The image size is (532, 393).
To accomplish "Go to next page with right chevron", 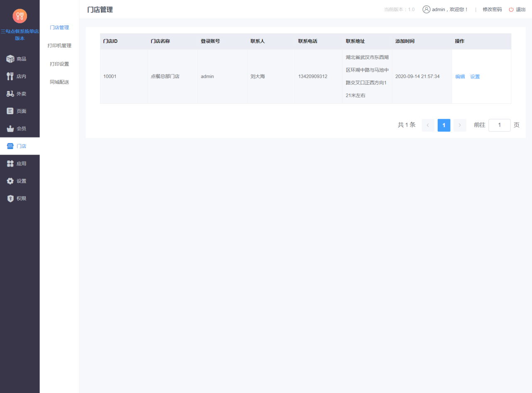I will pyautogui.click(x=460, y=125).
